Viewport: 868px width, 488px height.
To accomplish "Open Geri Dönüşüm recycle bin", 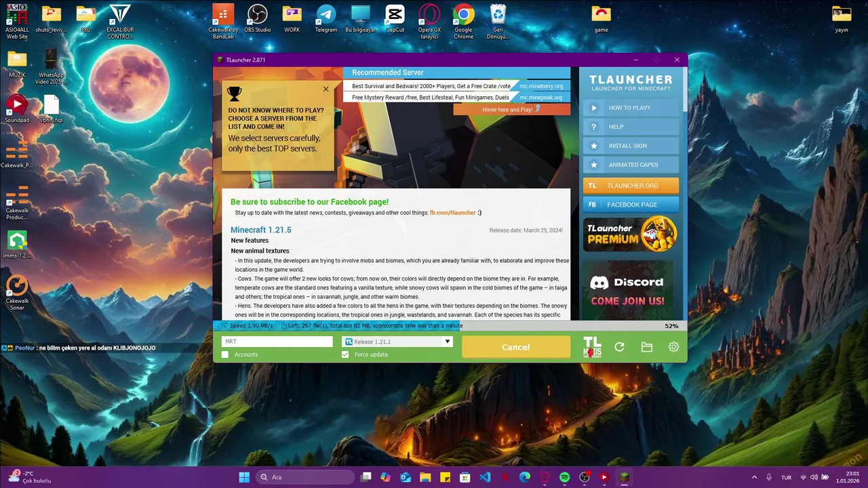I will tap(498, 22).
